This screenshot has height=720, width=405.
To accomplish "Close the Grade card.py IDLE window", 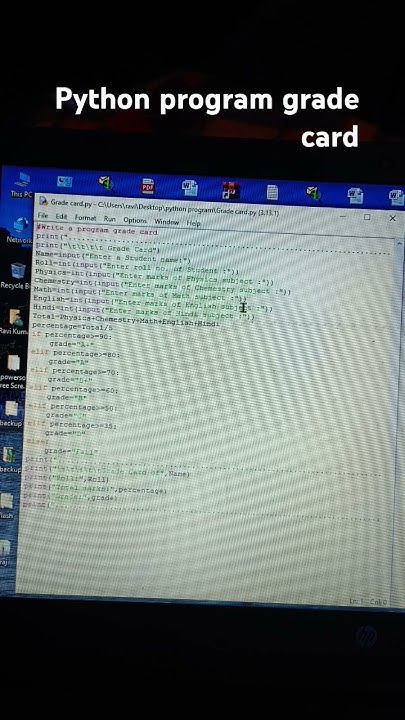I will (393, 218).
